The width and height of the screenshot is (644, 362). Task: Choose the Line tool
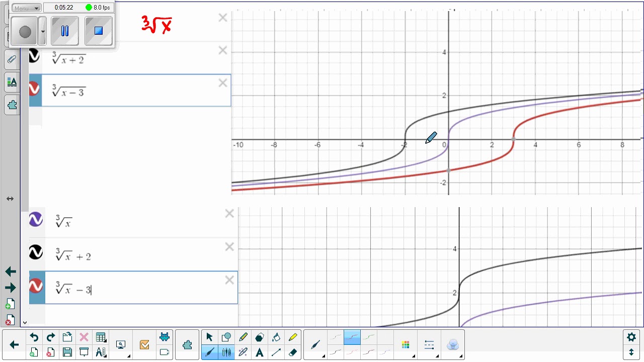tap(276, 352)
